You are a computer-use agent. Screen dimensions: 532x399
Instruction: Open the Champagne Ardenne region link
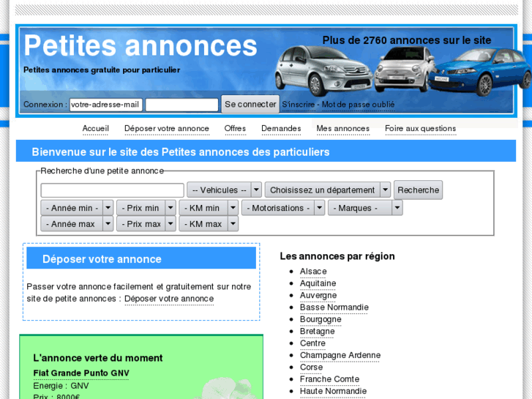[x=340, y=355]
